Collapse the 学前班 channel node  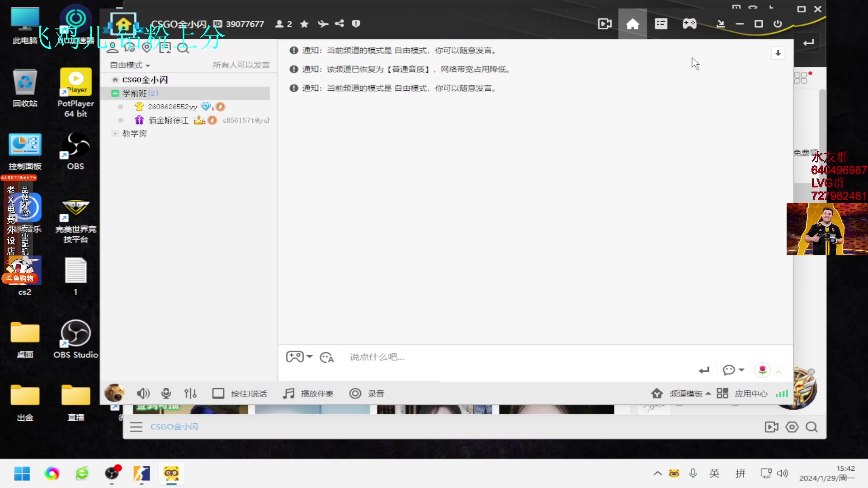point(115,93)
